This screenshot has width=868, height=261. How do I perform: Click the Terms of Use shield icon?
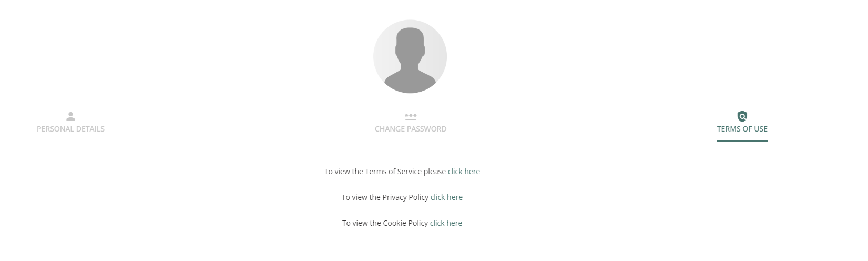click(x=742, y=116)
